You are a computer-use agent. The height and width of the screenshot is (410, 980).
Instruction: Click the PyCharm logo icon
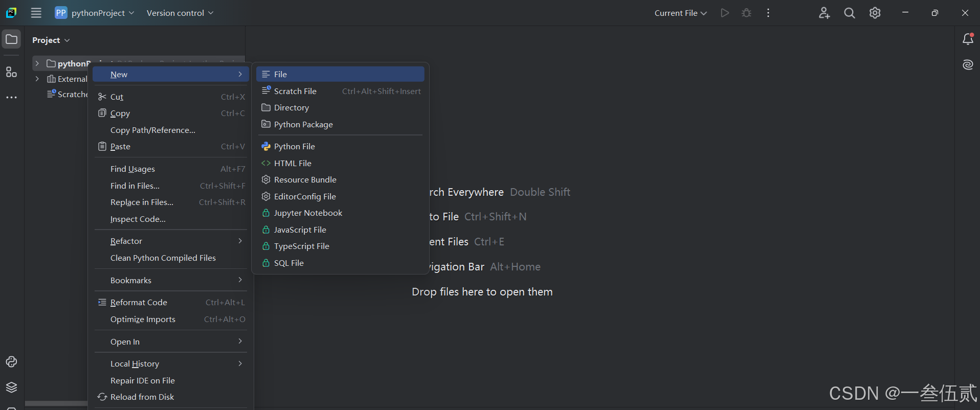click(x=11, y=13)
